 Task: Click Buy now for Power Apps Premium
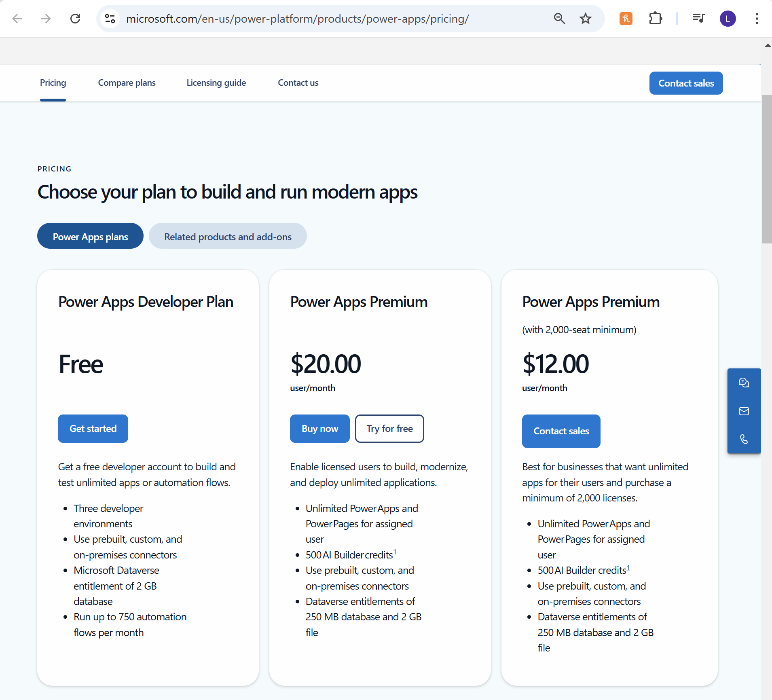[319, 429]
